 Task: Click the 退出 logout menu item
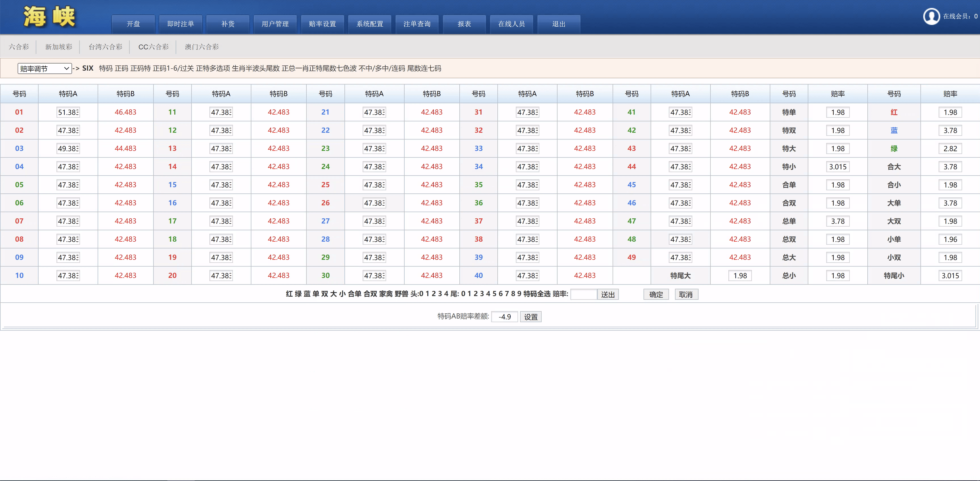(x=558, y=24)
